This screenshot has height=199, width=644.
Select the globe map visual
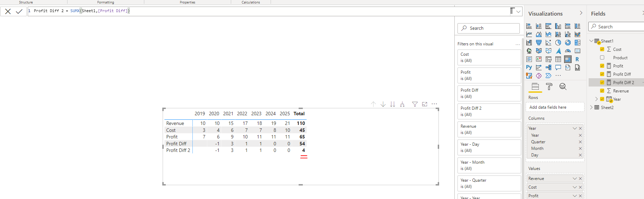[529, 51]
